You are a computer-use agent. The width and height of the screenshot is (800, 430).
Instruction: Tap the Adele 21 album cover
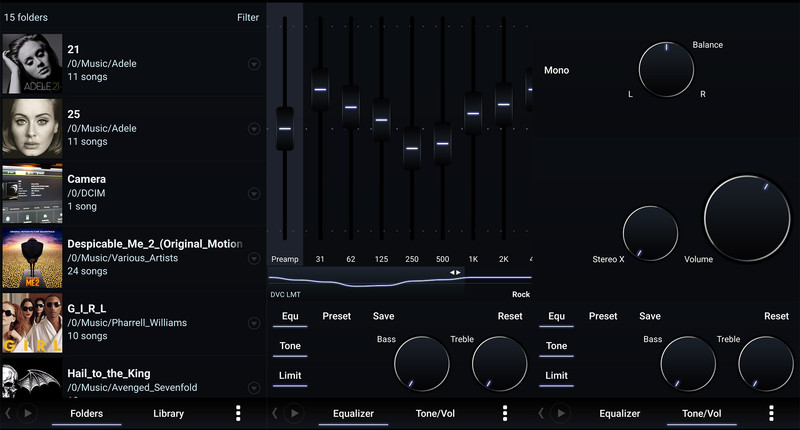tap(32, 63)
